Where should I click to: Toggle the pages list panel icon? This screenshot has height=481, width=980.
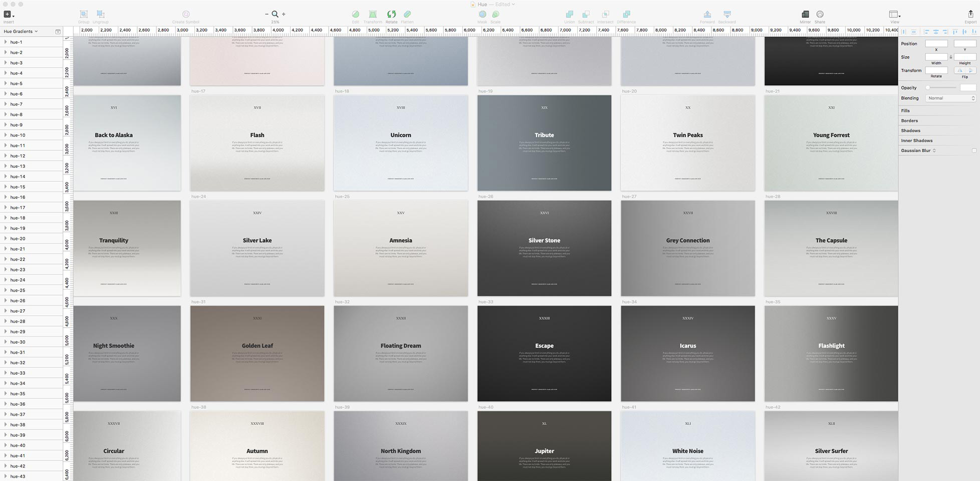pyautogui.click(x=58, y=32)
